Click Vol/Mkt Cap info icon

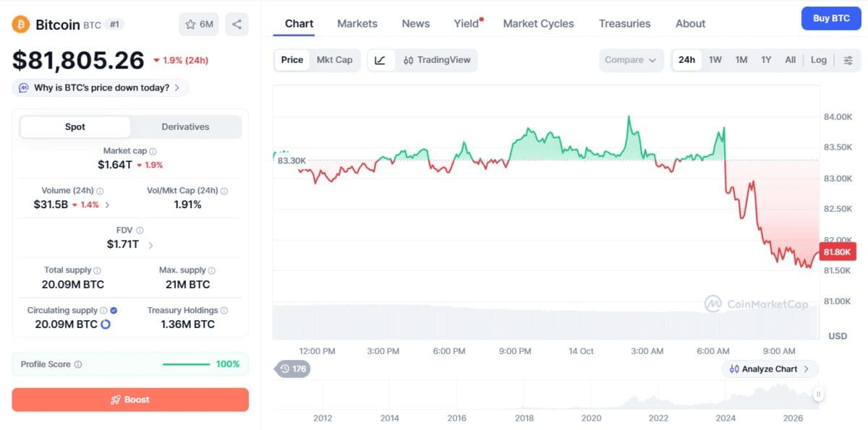coord(224,192)
